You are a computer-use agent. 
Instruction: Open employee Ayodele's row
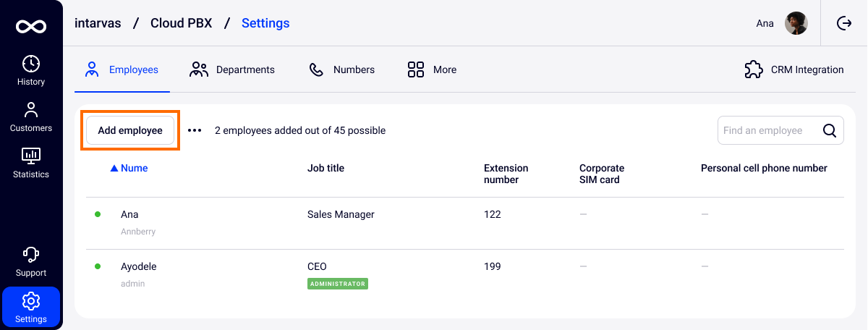(139, 267)
